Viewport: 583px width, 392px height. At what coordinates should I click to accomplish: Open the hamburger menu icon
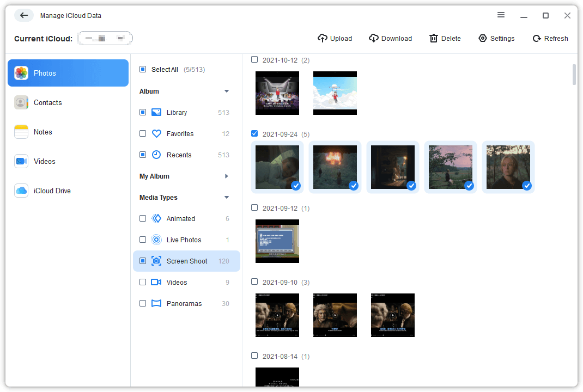tap(501, 15)
